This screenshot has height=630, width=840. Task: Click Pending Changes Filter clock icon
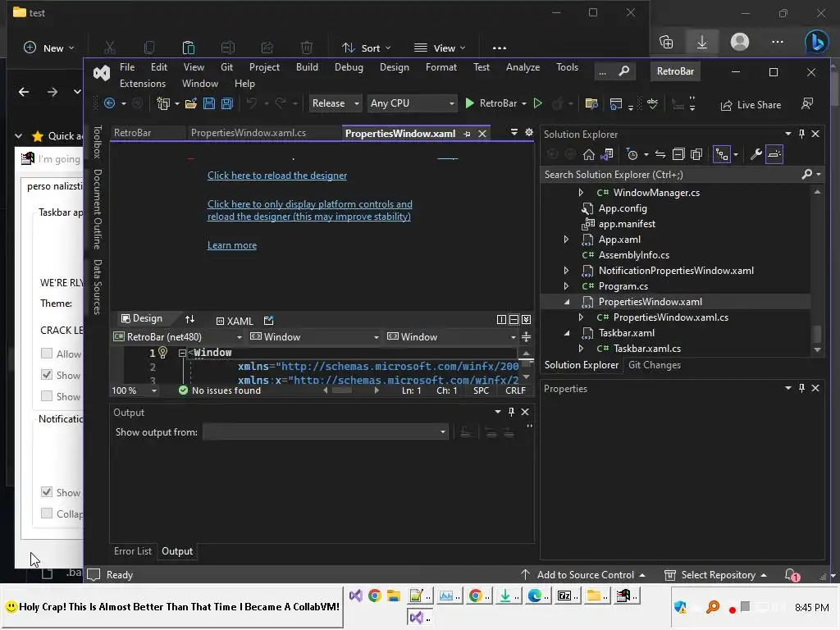tap(632, 155)
